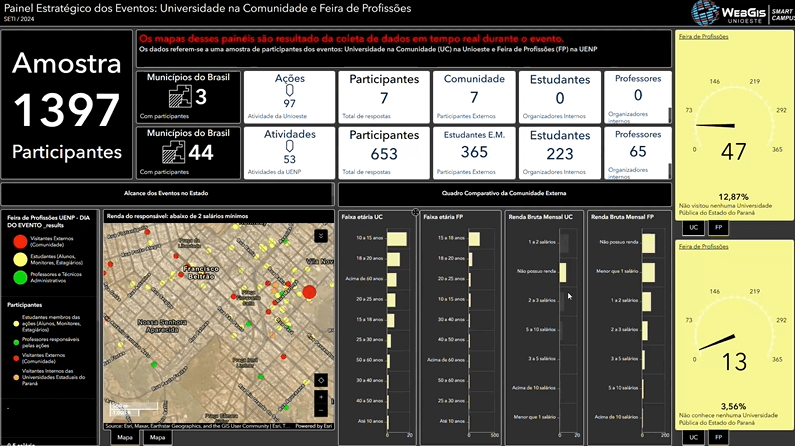
Task: Click the WebGis Unioeste globe logo
Action: click(705, 13)
